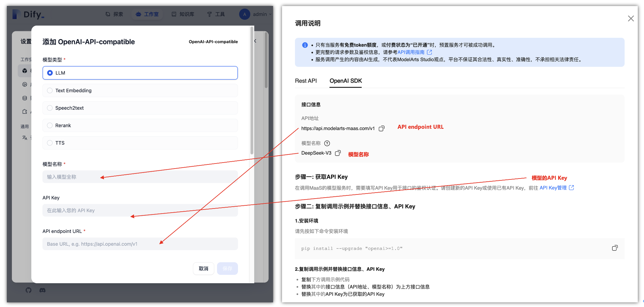Click the GitHub icon in Dify footer
Viewport: 644px width, 307px height.
(x=28, y=290)
